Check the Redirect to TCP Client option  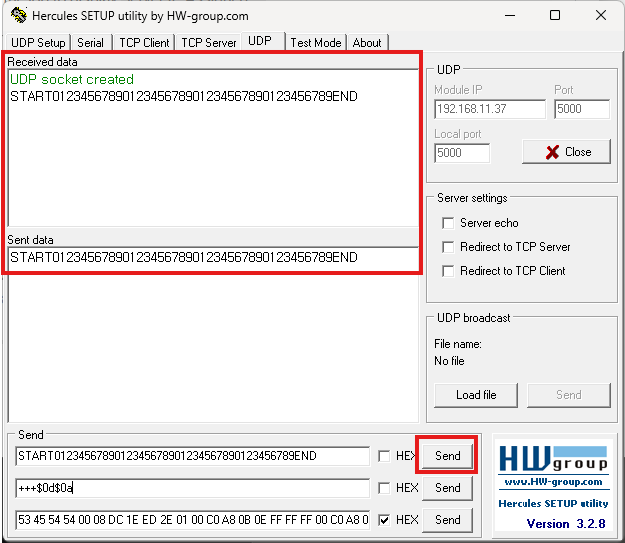pyautogui.click(x=448, y=271)
